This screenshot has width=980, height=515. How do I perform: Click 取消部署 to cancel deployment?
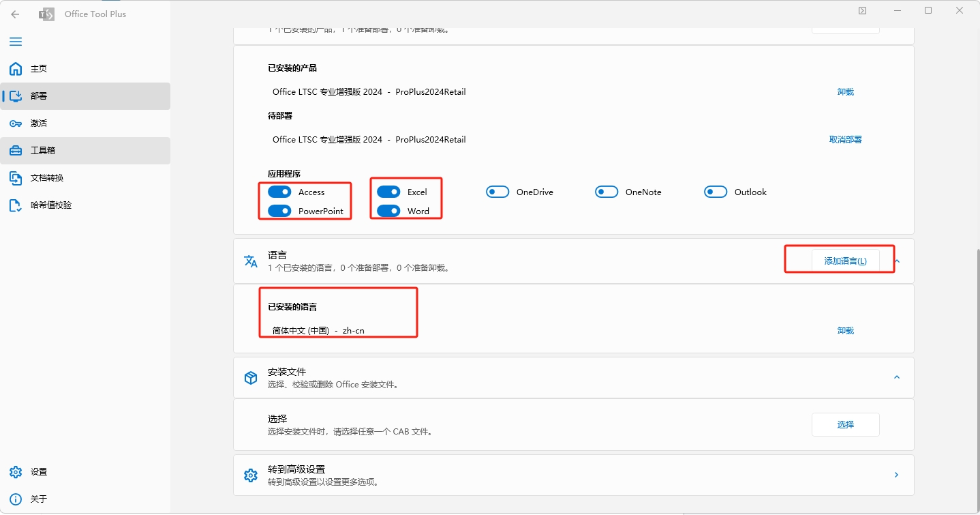pos(845,138)
